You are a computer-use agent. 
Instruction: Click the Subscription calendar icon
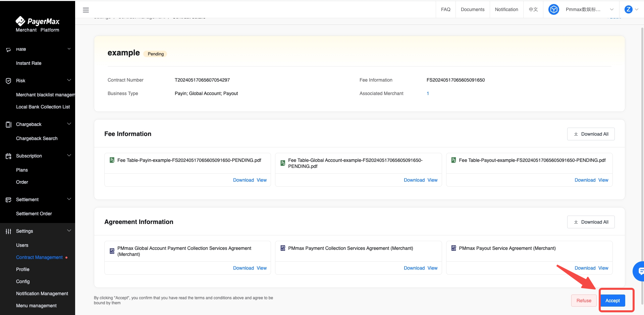point(8,156)
